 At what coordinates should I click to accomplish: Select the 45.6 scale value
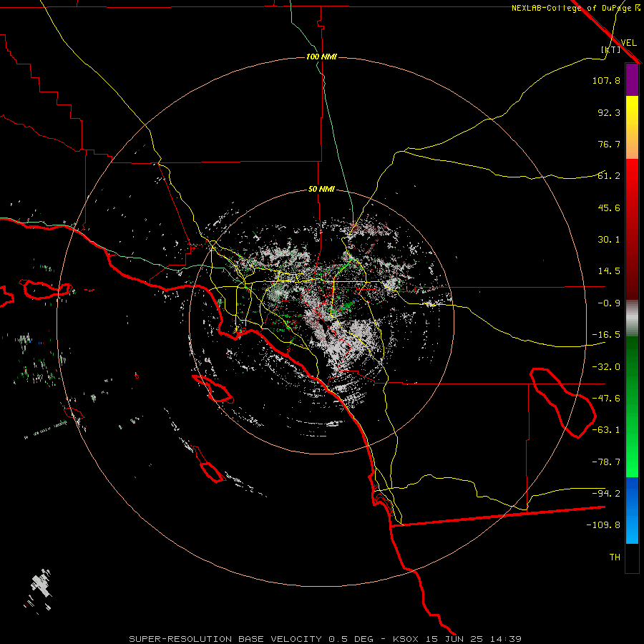609,208
